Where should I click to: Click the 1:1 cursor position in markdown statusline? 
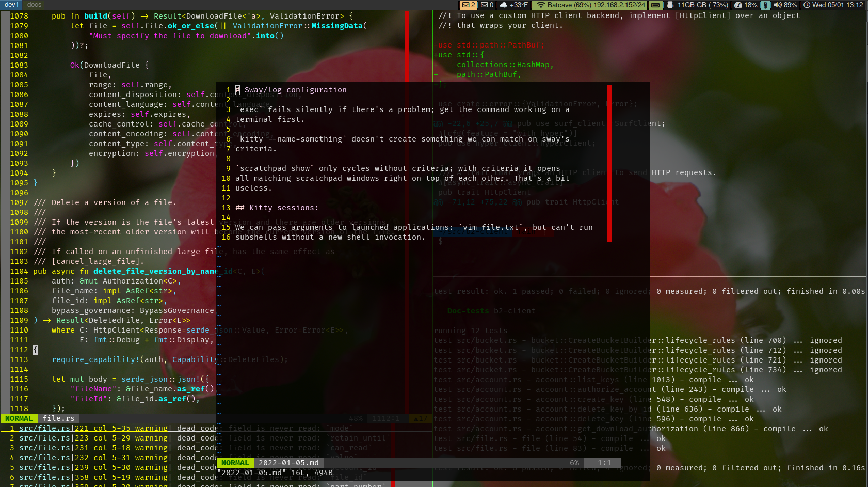[604, 463]
